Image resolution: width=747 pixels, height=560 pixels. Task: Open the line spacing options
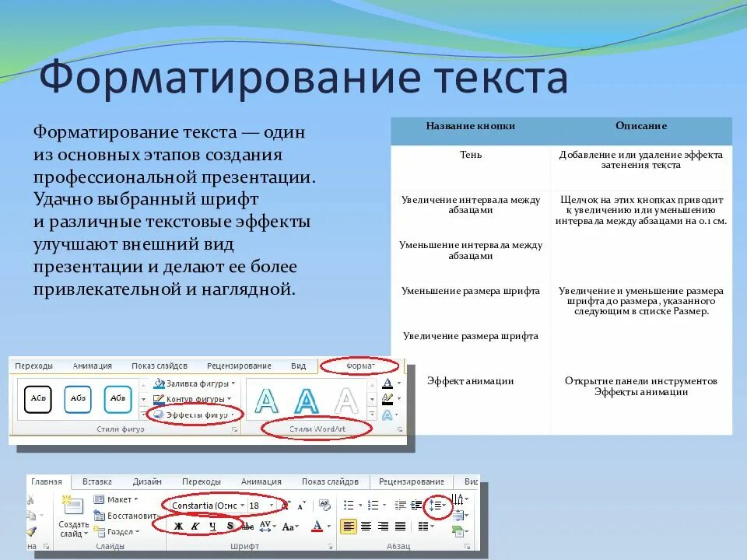pyautogui.click(x=437, y=506)
